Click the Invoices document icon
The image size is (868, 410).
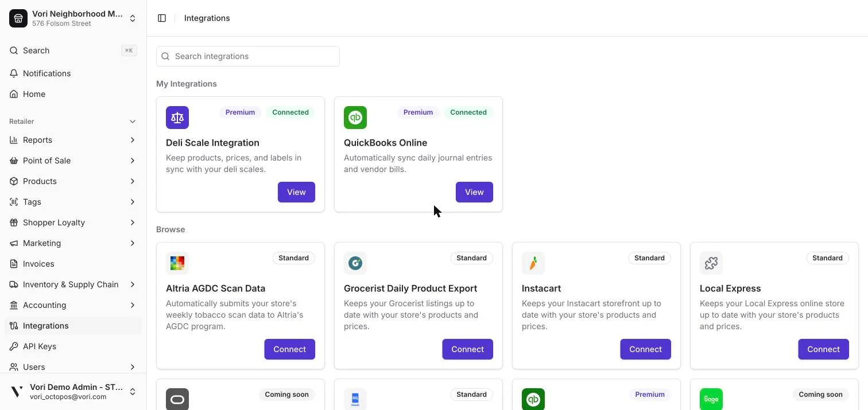14,264
